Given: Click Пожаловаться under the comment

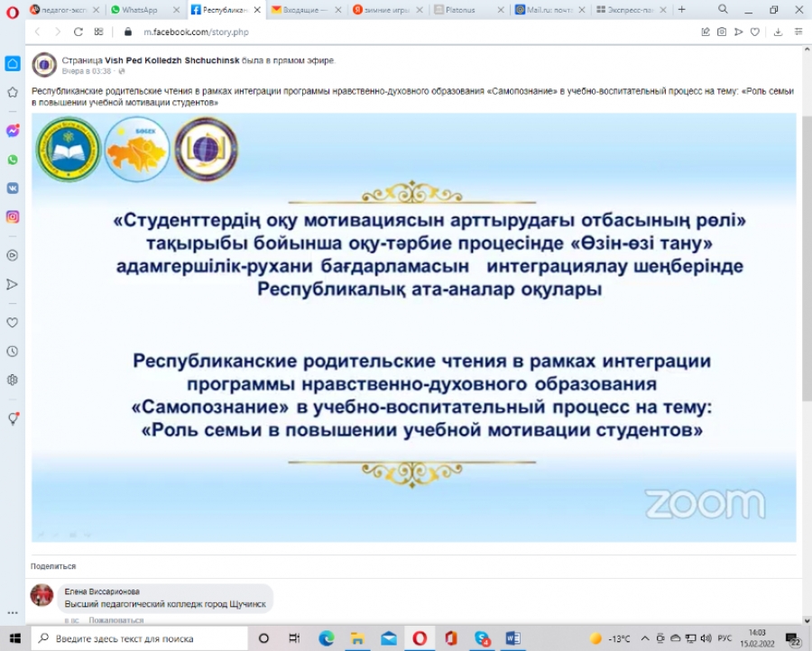Looking at the screenshot, I should pyautogui.click(x=116, y=620).
